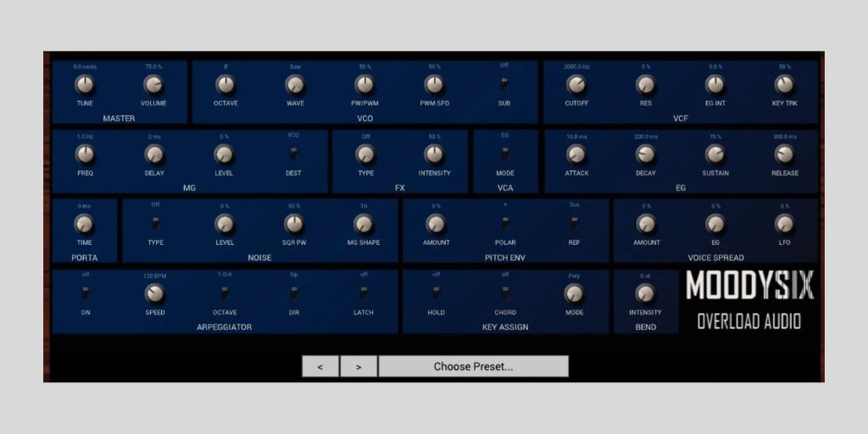
Task: Click the NOISE LEVEL knob
Action: pyautogui.click(x=224, y=224)
